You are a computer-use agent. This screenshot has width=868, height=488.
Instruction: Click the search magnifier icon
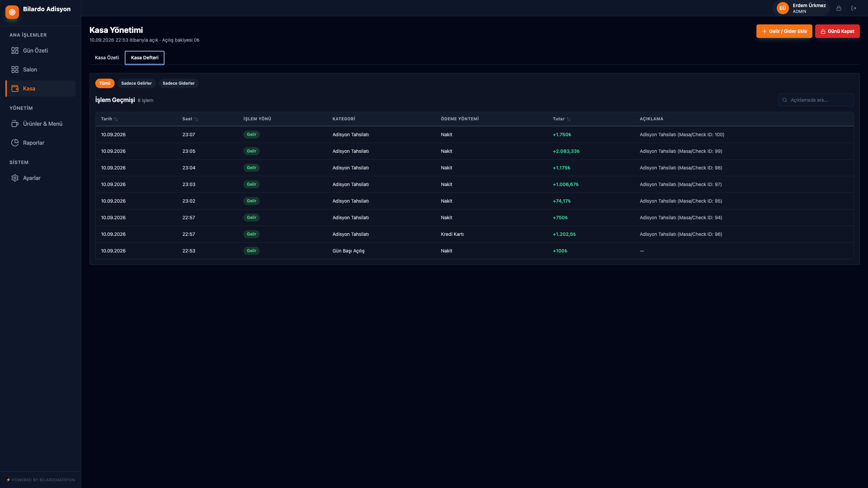[x=785, y=100]
